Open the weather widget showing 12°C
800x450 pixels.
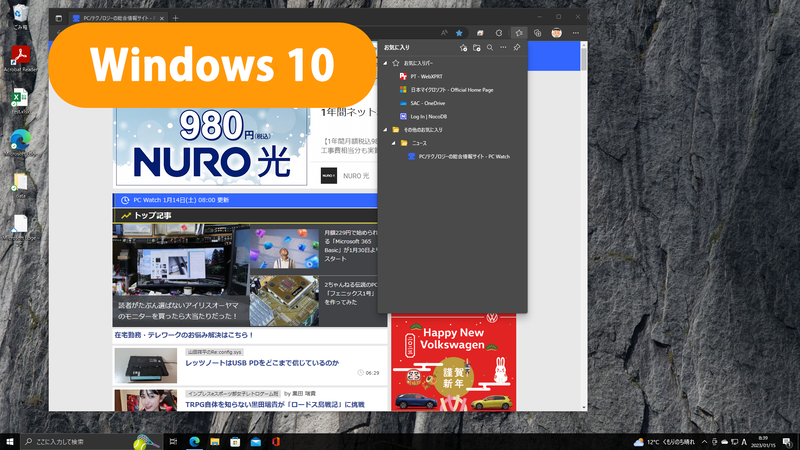664,442
